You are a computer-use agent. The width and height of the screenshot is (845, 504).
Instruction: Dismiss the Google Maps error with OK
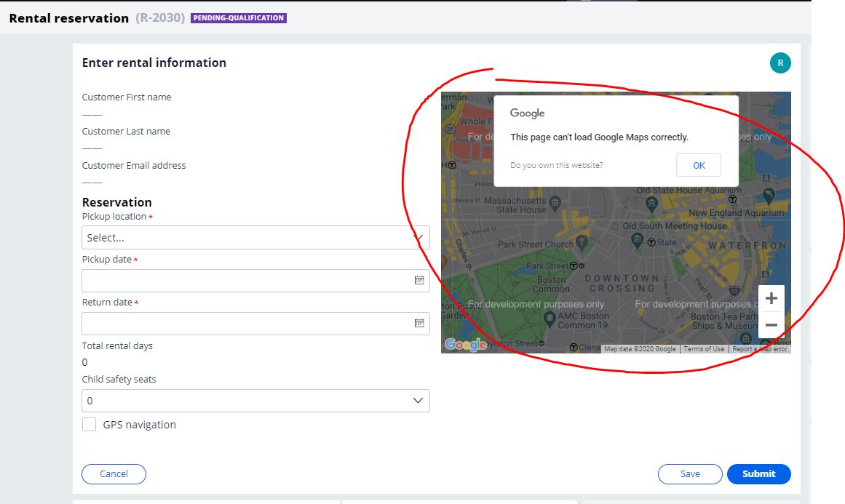(699, 165)
